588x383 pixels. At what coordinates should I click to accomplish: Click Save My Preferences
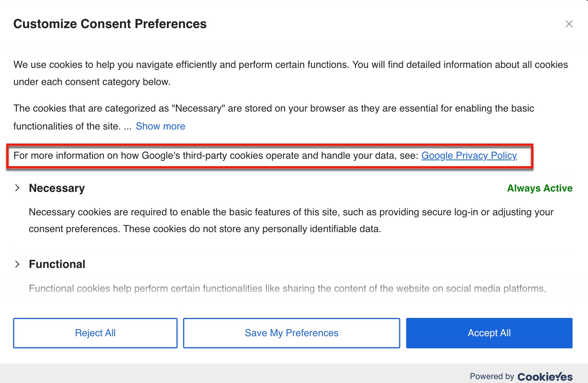[291, 333]
